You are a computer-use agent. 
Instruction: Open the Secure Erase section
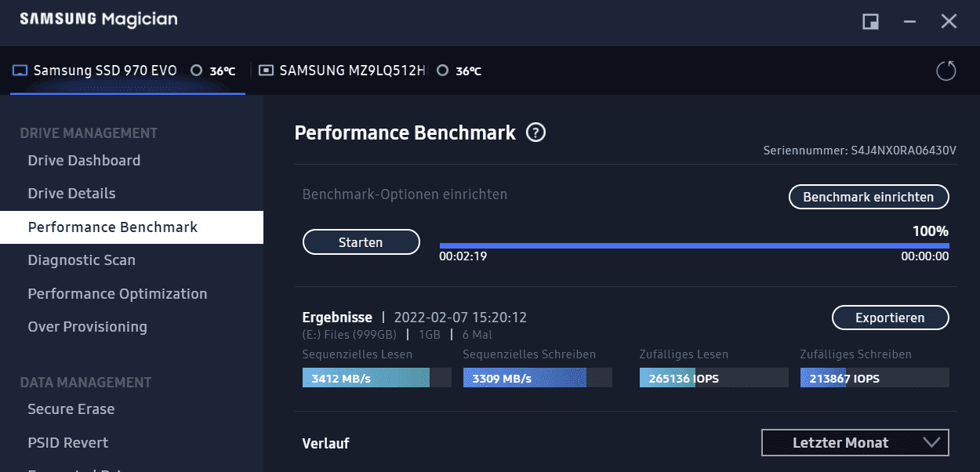[71, 409]
